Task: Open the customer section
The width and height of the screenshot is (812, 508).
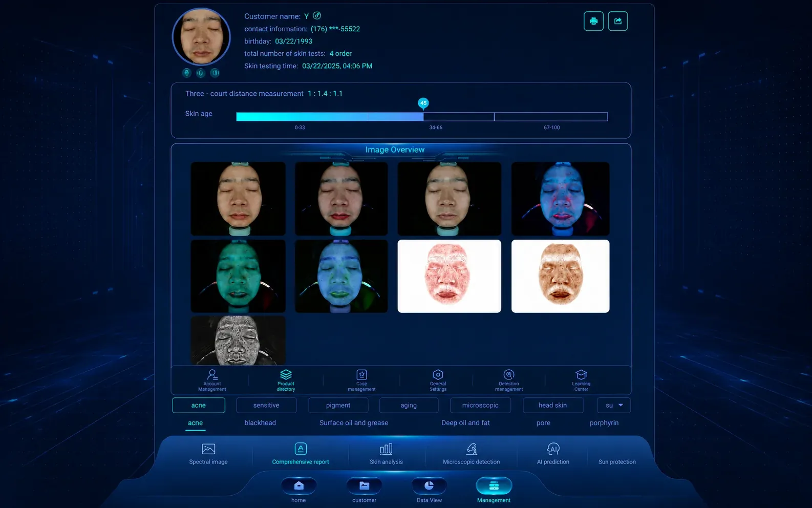Action: [364, 490]
